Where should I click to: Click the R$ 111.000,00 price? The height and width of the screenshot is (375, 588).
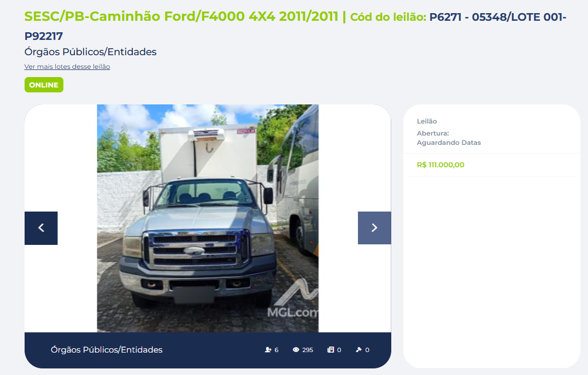[440, 165]
